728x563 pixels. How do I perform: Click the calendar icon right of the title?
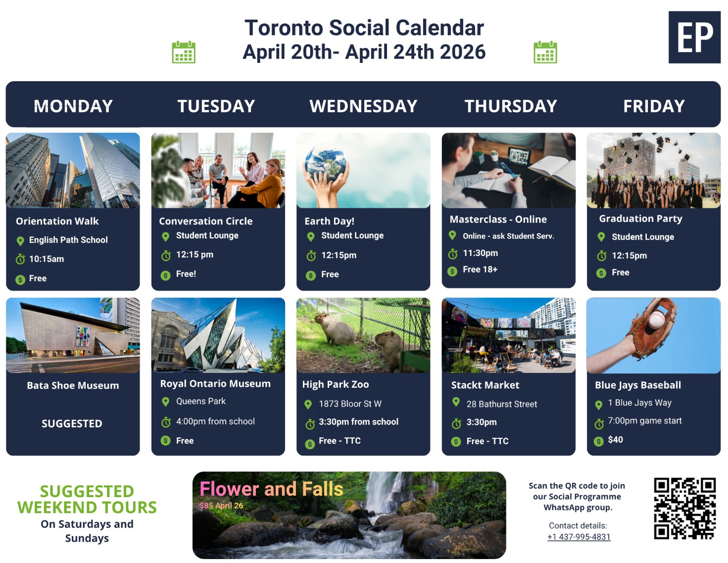click(x=545, y=52)
